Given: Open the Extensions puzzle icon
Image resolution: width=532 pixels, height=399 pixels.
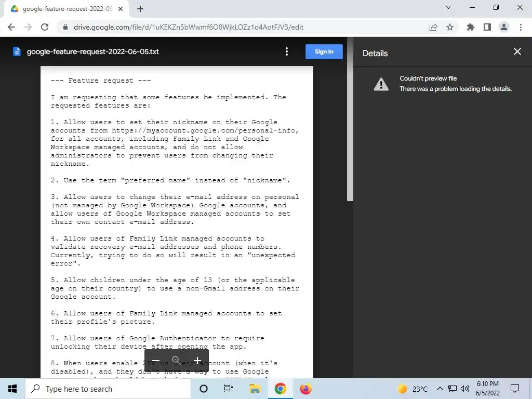Looking at the screenshot, I should point(471,27).
